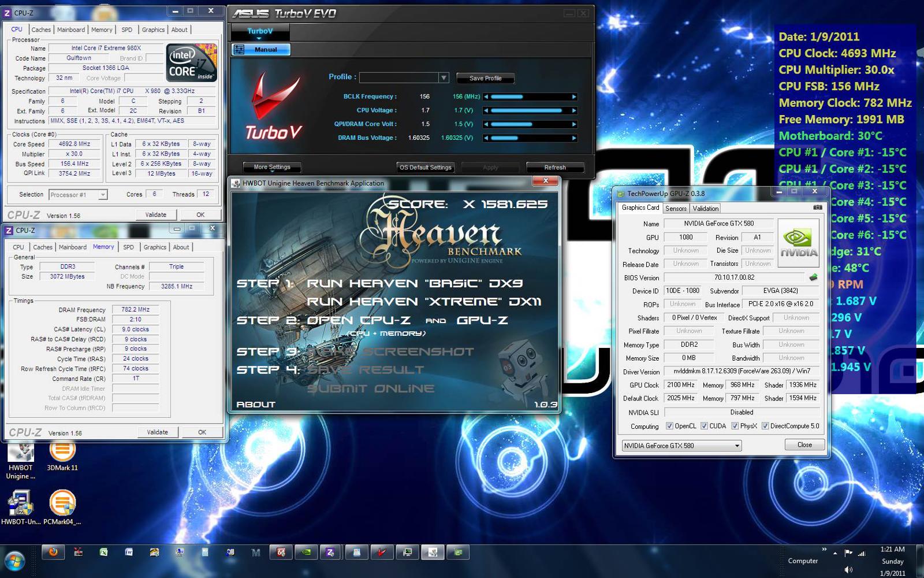Viewport: 924px width, 578px height.
Task: Switch to TurboV EVO taskbar button
Action: click(x=382, y=552)
